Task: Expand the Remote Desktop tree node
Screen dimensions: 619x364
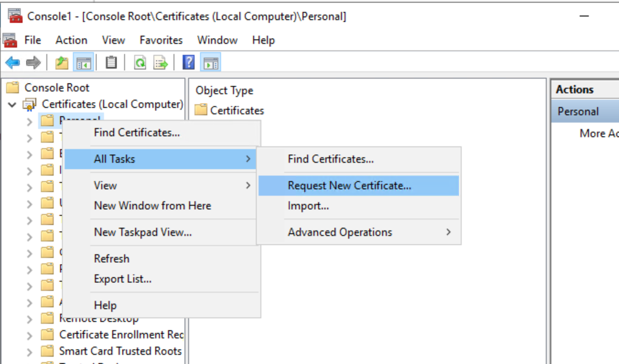Action: (x=30, y=319)
